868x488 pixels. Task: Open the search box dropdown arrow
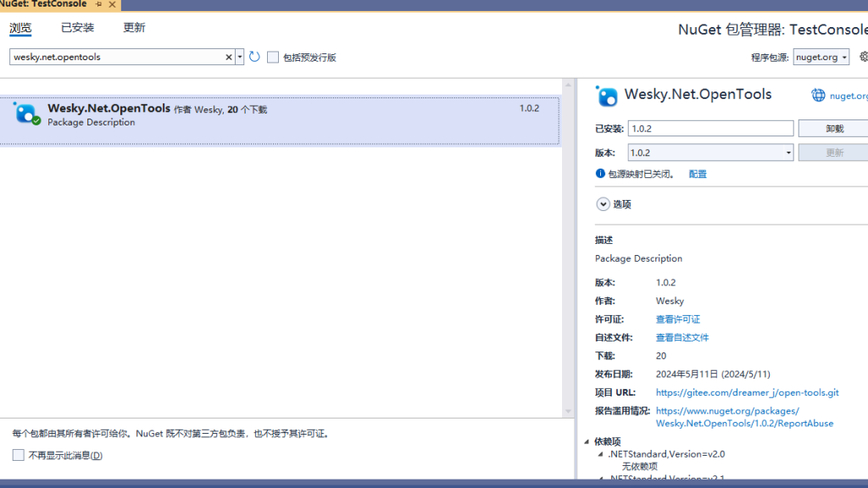point(238,57)
